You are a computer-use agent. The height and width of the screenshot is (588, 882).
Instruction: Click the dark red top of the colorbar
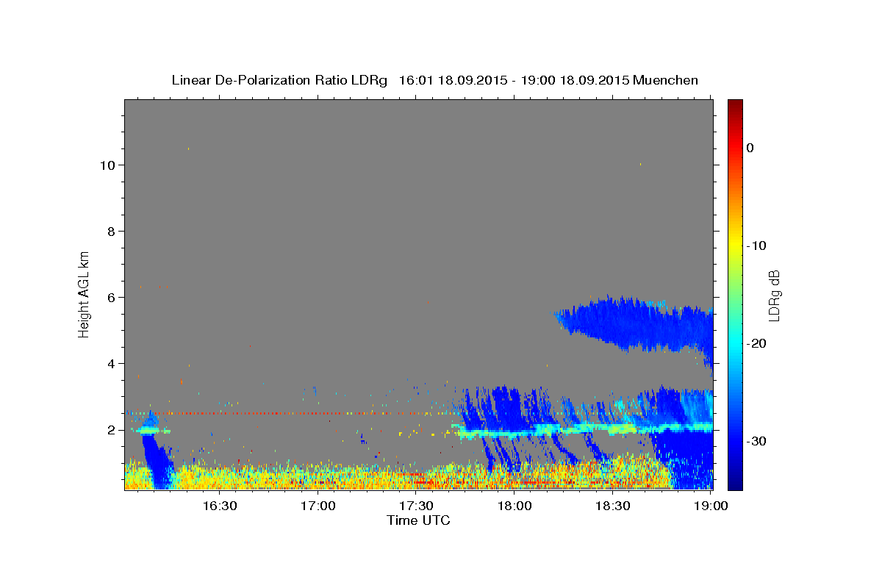pyautogui.click(x=735, y=107)
